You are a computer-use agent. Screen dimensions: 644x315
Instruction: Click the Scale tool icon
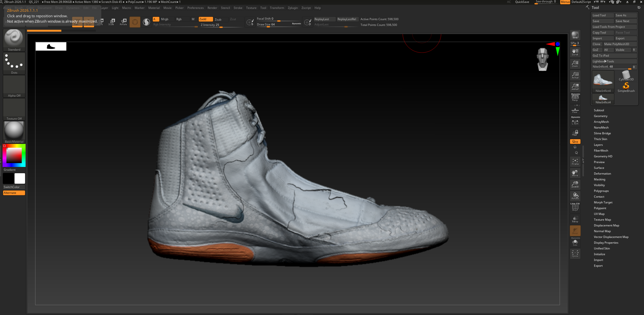[x=112, y=22]
